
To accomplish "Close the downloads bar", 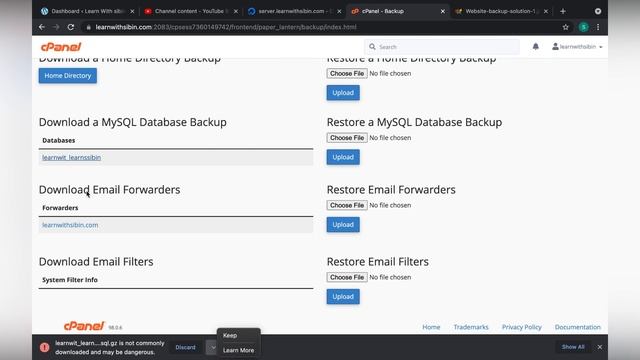I will [600, 347].
